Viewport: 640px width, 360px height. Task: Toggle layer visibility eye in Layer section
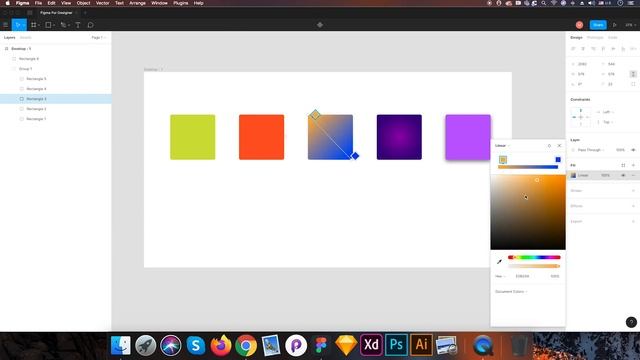(633, 150)
